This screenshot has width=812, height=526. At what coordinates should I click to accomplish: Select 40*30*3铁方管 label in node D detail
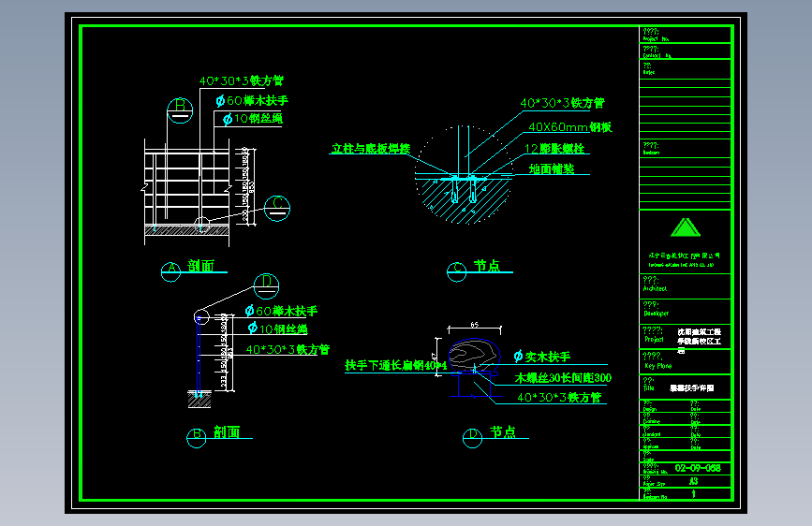tap(559, 397)
